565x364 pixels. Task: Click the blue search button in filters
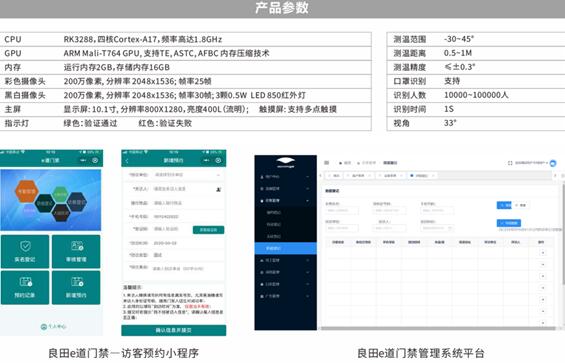(x=504, y=205)
